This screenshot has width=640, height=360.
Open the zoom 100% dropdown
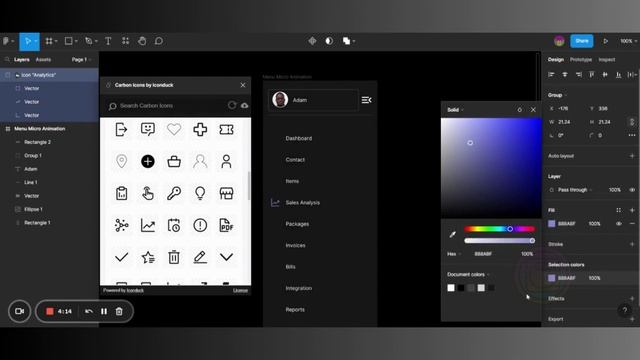click(629, 41)
